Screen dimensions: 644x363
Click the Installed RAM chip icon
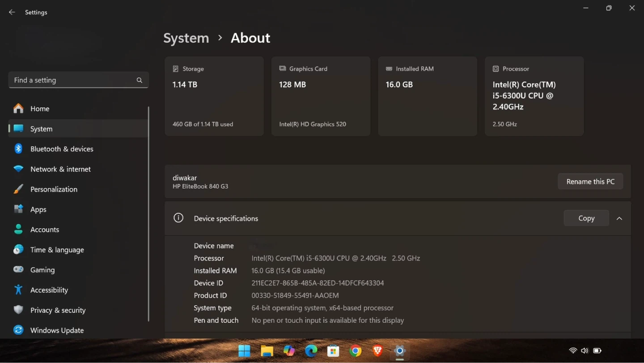[389, 68]
